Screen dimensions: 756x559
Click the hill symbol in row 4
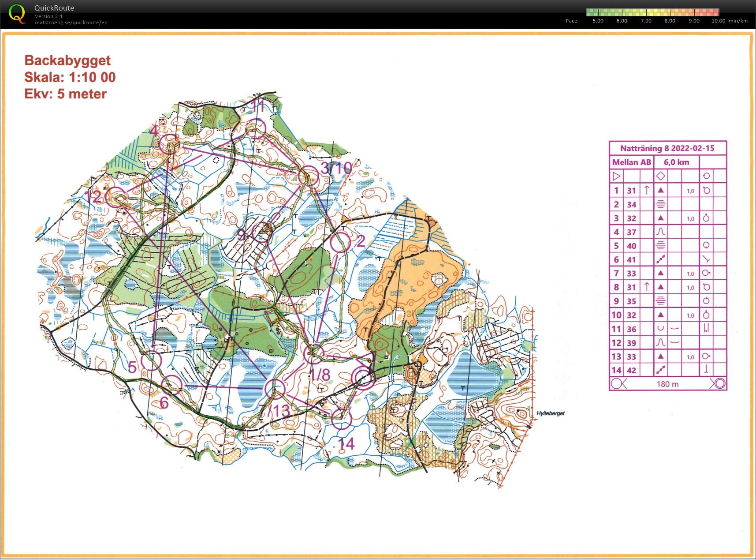point(660,232)
